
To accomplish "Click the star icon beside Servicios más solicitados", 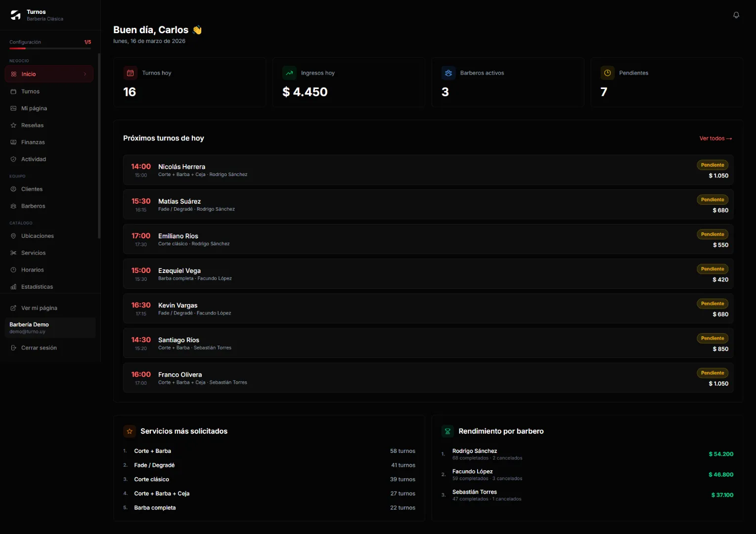I will pos(130,431).
